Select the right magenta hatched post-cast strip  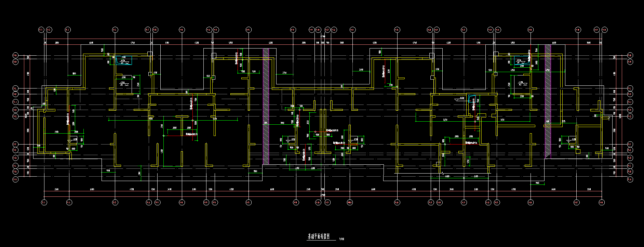tap(548, 101)
